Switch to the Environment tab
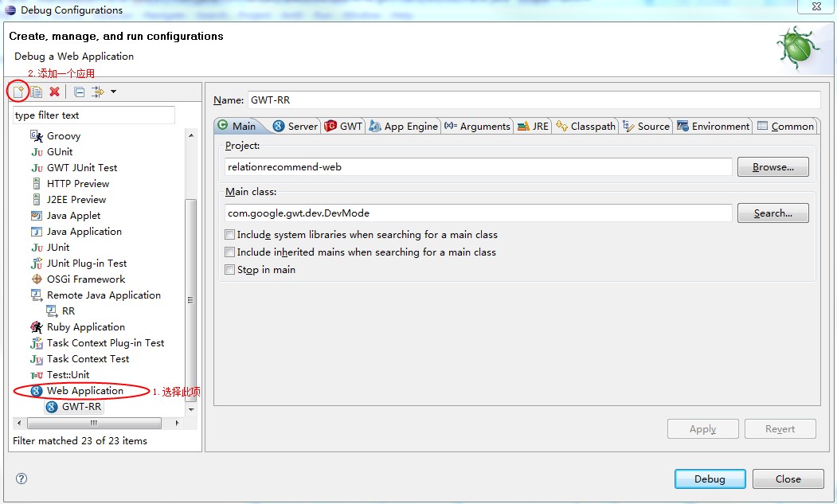This screenshot has width=837, height=504. pos(713,126)
